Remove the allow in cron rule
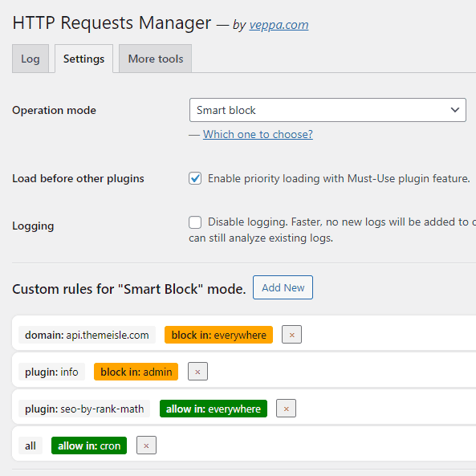476x476 pixels. click(x=146, y=445)
